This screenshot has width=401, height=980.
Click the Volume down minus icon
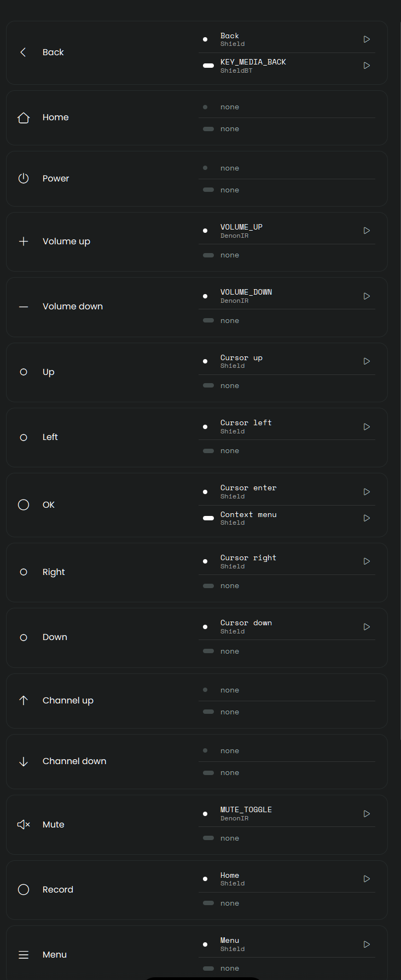click(x=24, y=307)
